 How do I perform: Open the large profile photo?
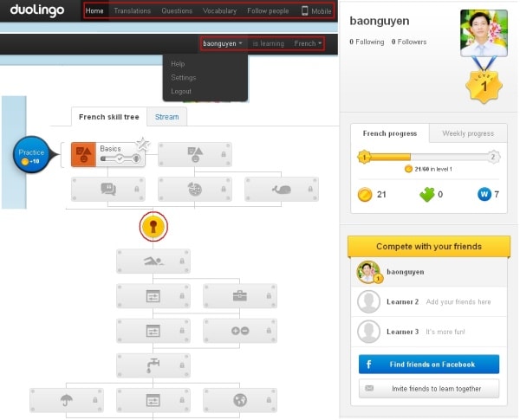point(484,33)
